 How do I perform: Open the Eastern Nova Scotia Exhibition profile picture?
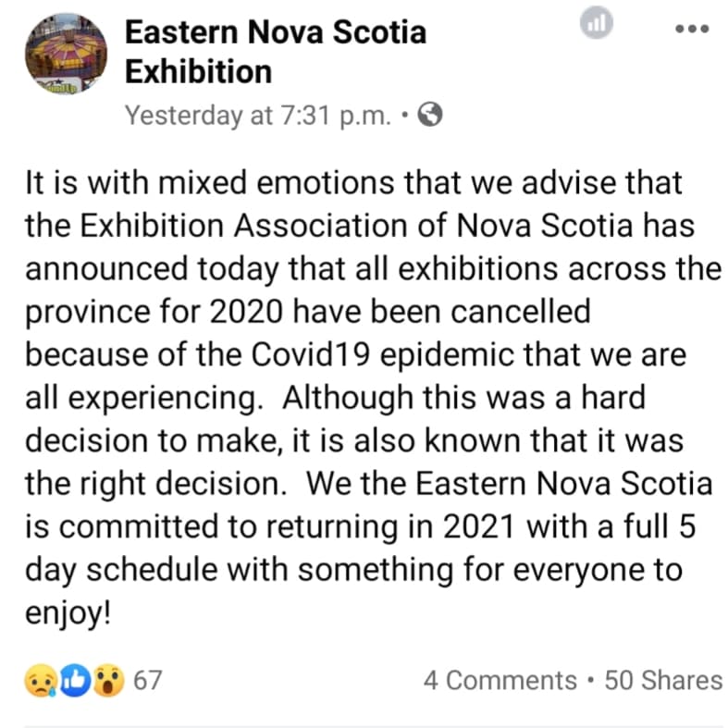(65, 54)
